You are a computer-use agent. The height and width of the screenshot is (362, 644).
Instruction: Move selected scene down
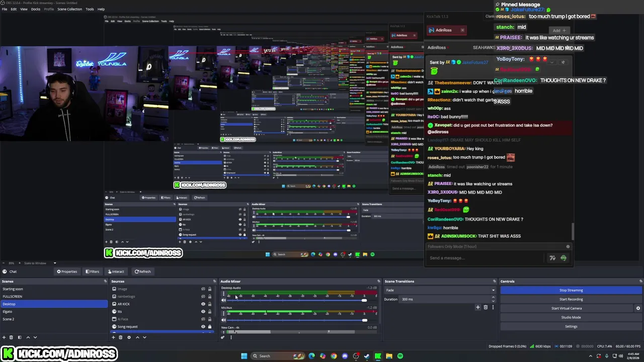(x=35, y=337)
